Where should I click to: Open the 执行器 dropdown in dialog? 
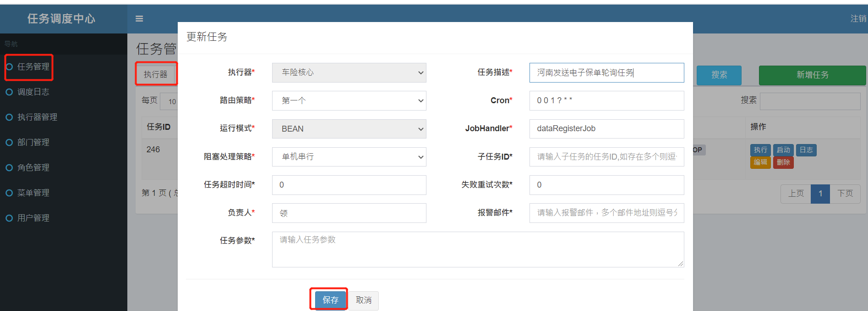349,72
